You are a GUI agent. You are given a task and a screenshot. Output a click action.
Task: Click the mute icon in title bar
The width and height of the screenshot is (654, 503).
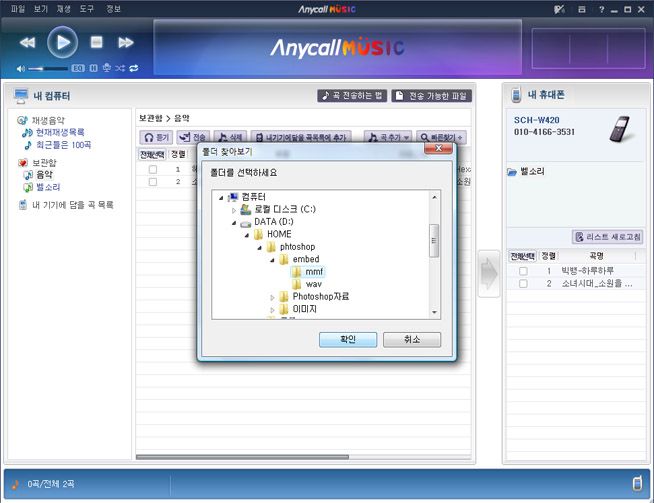click(559, 9)
